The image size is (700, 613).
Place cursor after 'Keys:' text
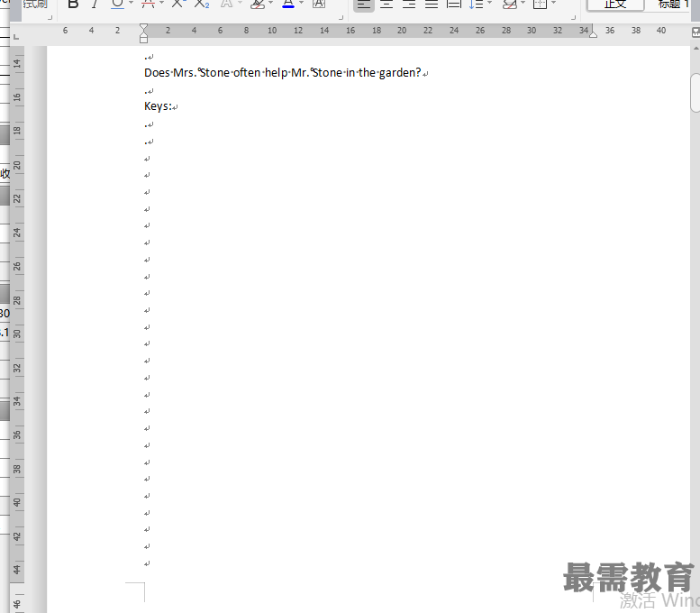tap(172, 106)
